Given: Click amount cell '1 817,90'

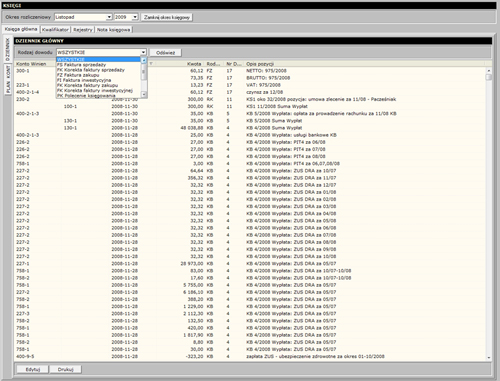Looking at the screenshot, I should click(x=193, y=335).
